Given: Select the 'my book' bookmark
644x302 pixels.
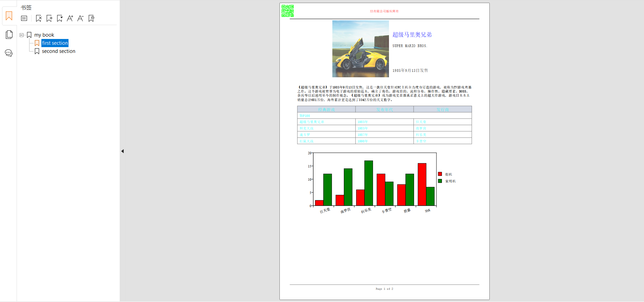Looking at the screenshot, I should [44, 35].
